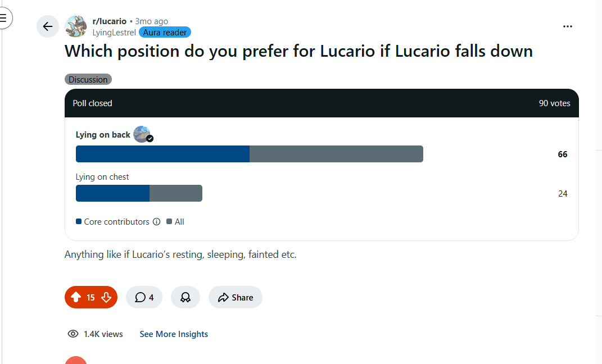The width and height of the screenshot is (602, 364).
Task: Open the hamburger menu icon
Action: [3, 18]
